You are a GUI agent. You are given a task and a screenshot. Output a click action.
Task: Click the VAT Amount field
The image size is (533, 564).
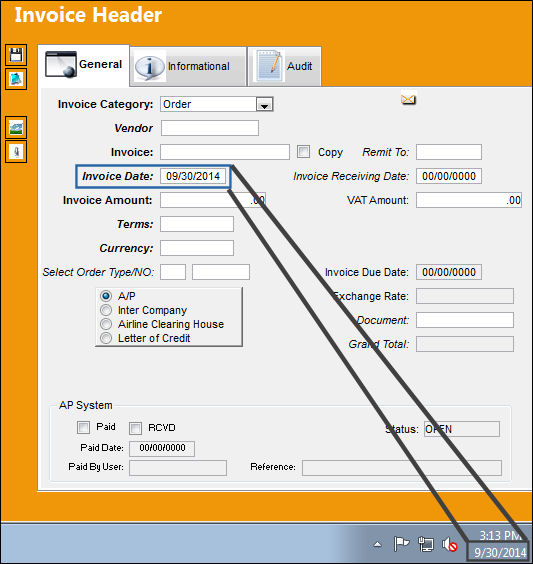469,200
